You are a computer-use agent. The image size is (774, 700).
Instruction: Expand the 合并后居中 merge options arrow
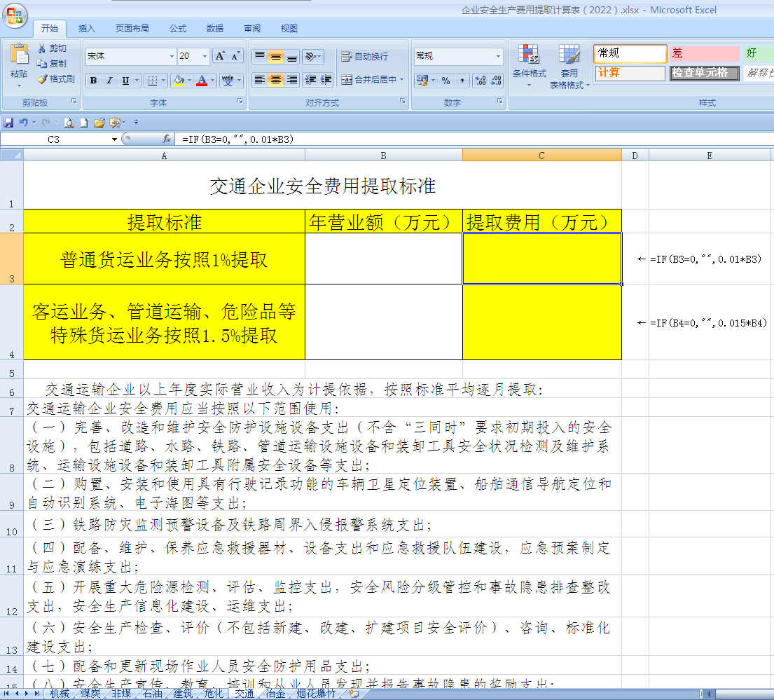402,79
